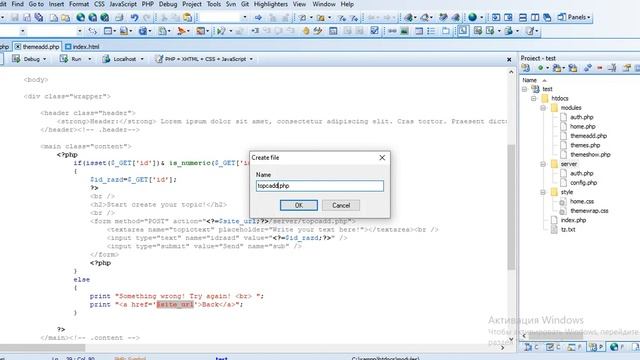This screenshot has height=360, width=640.
Task: Click OK in the Create file dialog
Action: pos(299,205)
